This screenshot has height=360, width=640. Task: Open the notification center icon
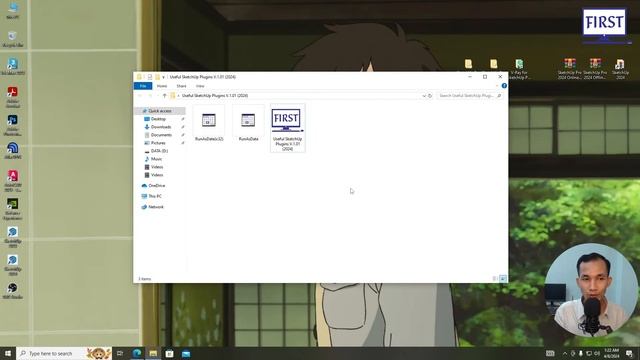point(630,353)
